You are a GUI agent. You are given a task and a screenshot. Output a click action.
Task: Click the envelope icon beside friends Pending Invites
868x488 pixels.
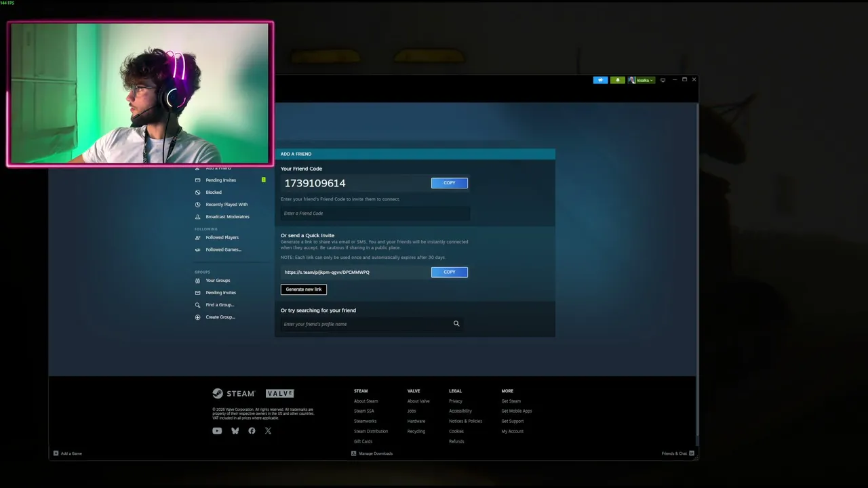[x=198, y=180]
